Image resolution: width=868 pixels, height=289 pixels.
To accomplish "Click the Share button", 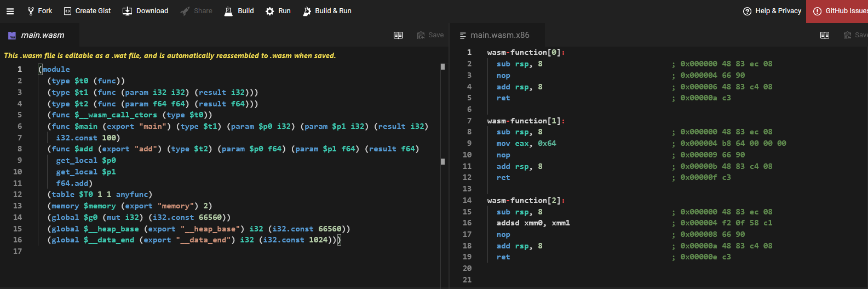I will [x=196, y=11].
